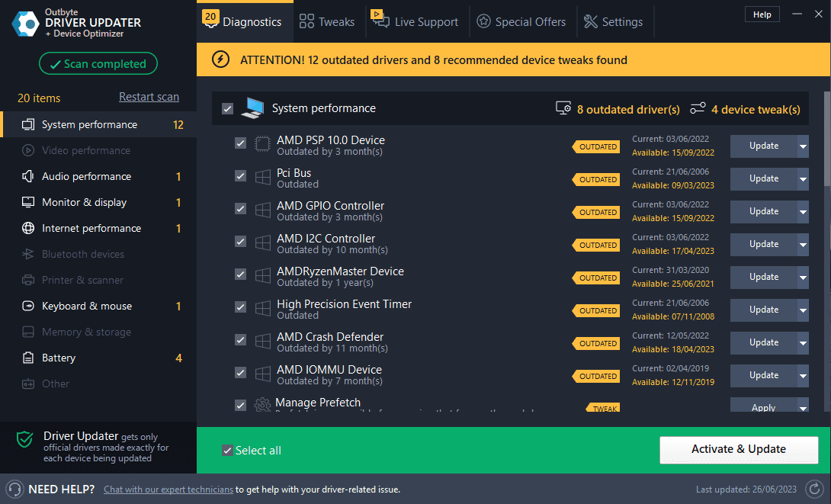The height and width of the screenshot is (504, 831).
Task: Click the computer icon beside System performance header
Action: coord(252,108)
